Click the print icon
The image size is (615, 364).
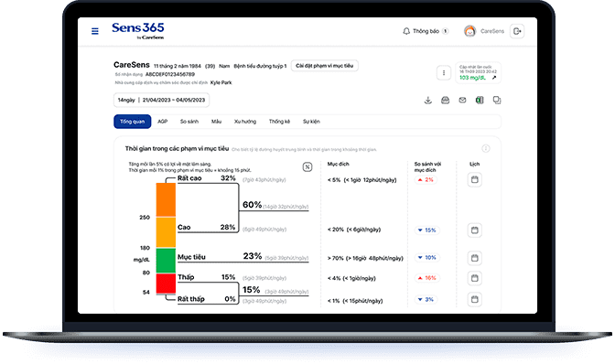coord(445,101)
